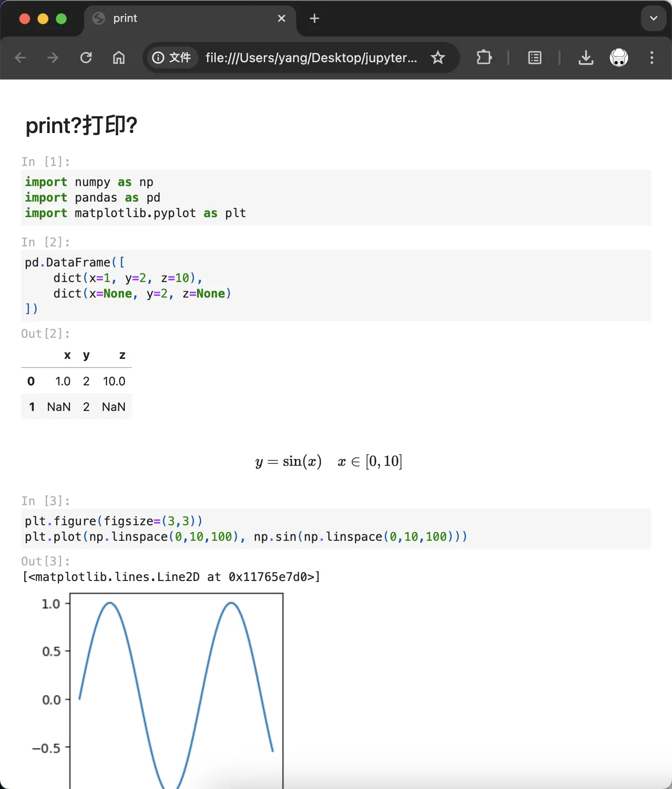Open the browser three-dot menu

pyautogui.click(x=652, y=58)
